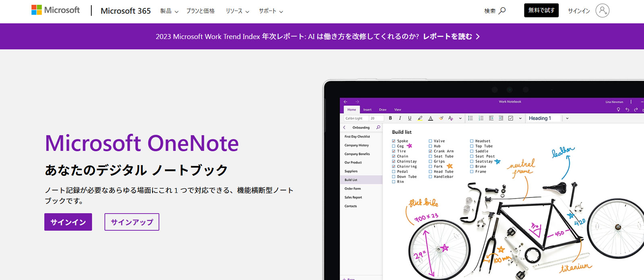Click the undo arrow in OneNote
Viewport: 644px width, 280px height.
(627, 110)
